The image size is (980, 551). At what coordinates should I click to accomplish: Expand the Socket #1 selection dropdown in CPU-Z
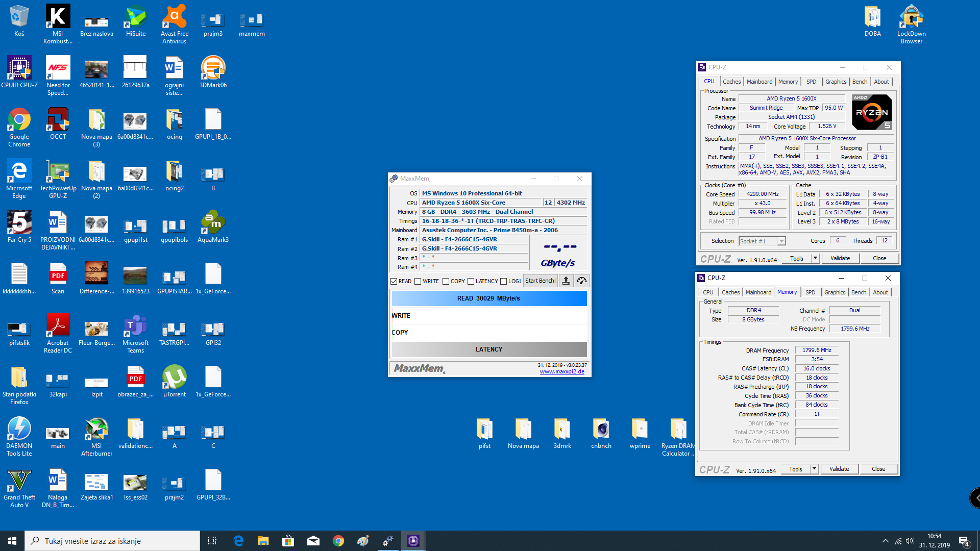781,241
